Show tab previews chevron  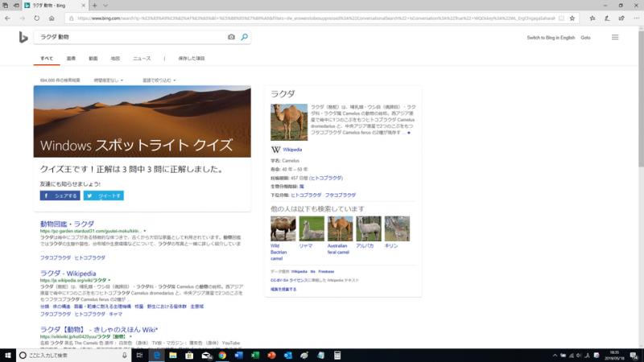click(105, 6)
